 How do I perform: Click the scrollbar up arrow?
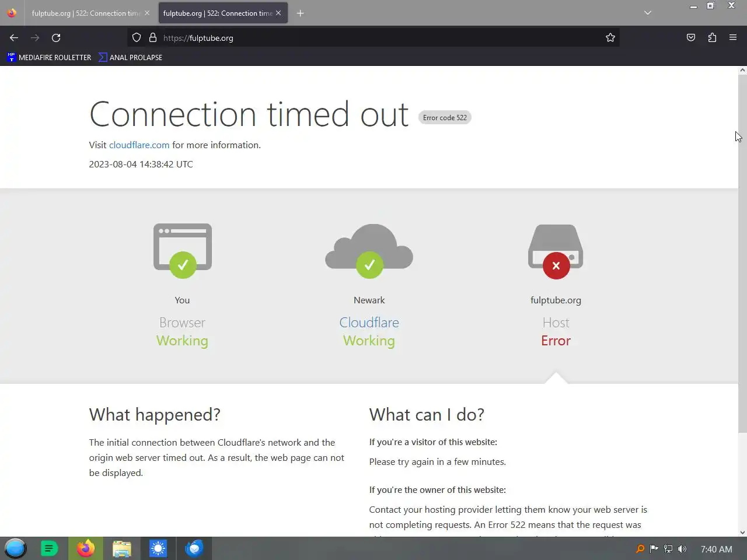point(742,70)
